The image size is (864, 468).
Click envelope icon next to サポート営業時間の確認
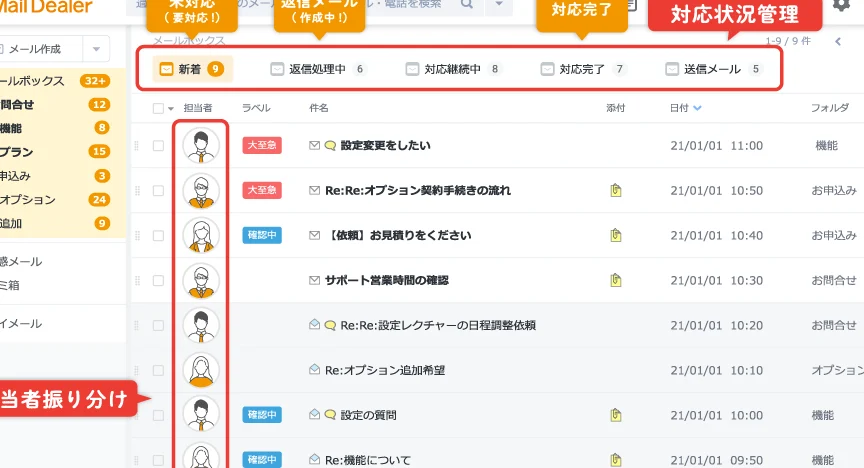pyautogui.click(x=315, y=280)
